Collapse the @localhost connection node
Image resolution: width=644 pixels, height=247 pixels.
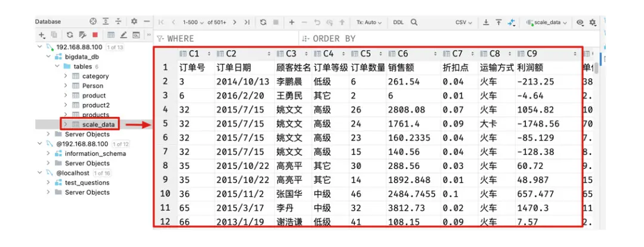(x=40, y=173)
